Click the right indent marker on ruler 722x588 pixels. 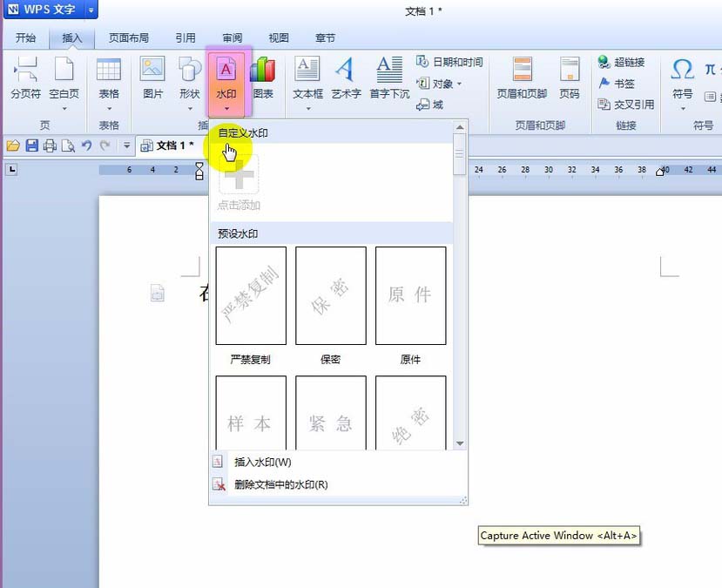tap(660, 172)
